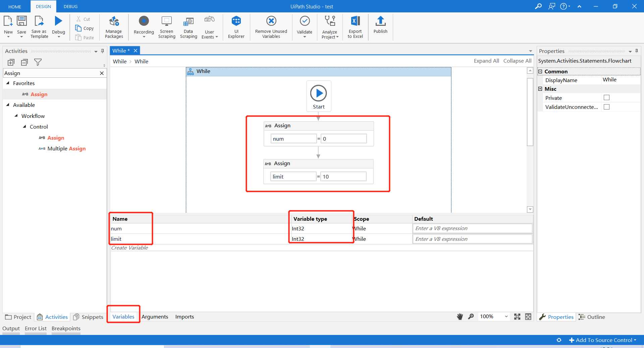Open the Output panel
This screenshot has width=644, height=348.
[x=11, y=328]
